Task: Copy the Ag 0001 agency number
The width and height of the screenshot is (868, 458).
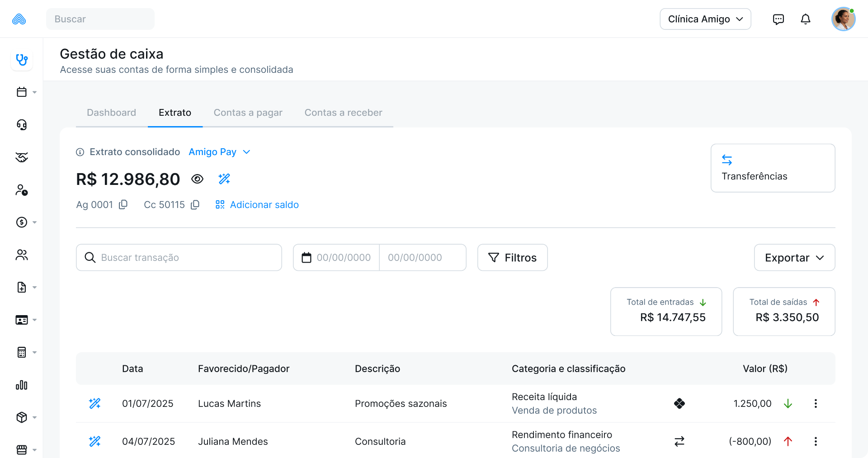Action: [123, 205]
